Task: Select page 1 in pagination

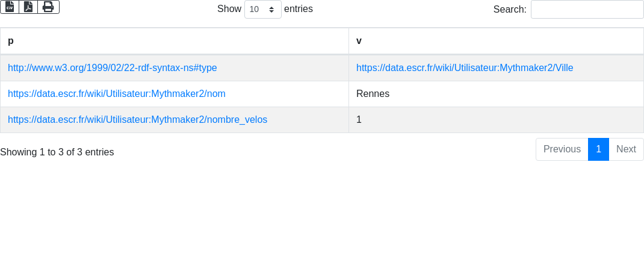Action: 598,149
